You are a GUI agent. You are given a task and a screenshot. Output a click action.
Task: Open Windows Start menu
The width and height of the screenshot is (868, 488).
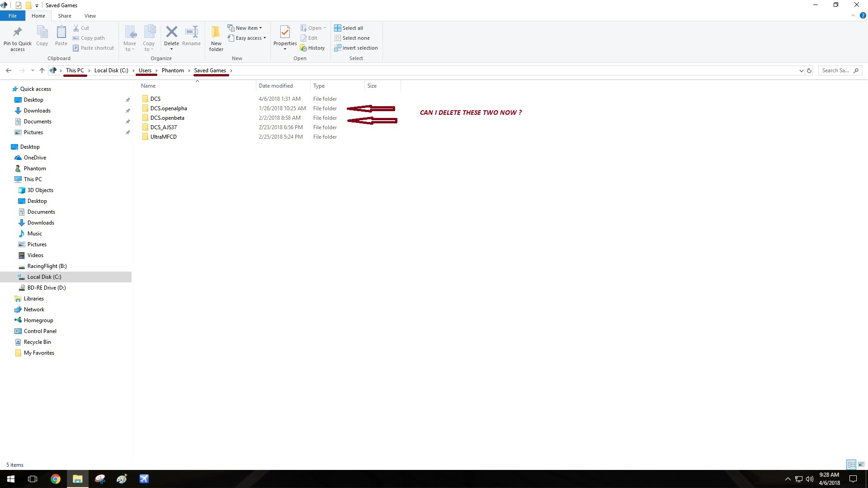11,479
